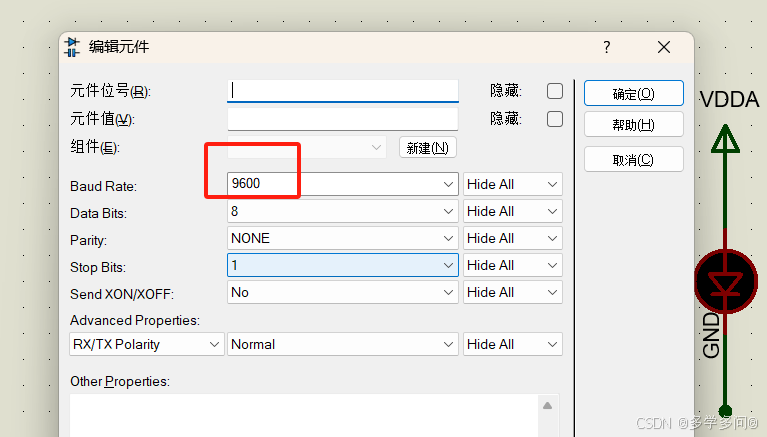
Task: Toggle 隐藏 checkbox for 元件值
Action: click(x=555, y=119)
